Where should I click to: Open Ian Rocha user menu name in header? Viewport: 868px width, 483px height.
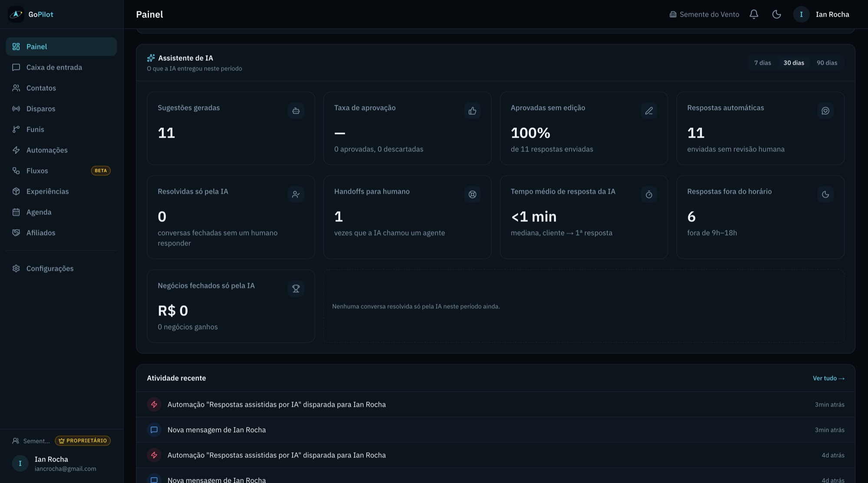[x=832, y=14]
